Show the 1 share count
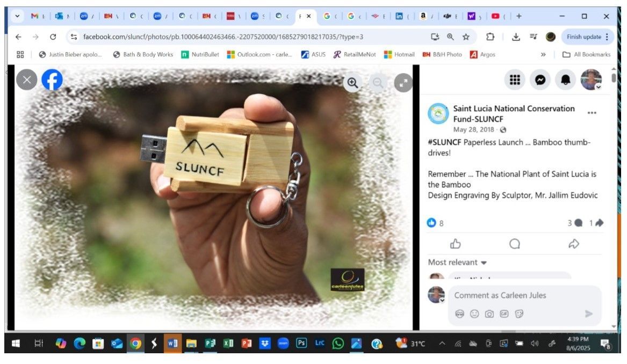Viewport: 627px width, 364px height. [596, 223]
